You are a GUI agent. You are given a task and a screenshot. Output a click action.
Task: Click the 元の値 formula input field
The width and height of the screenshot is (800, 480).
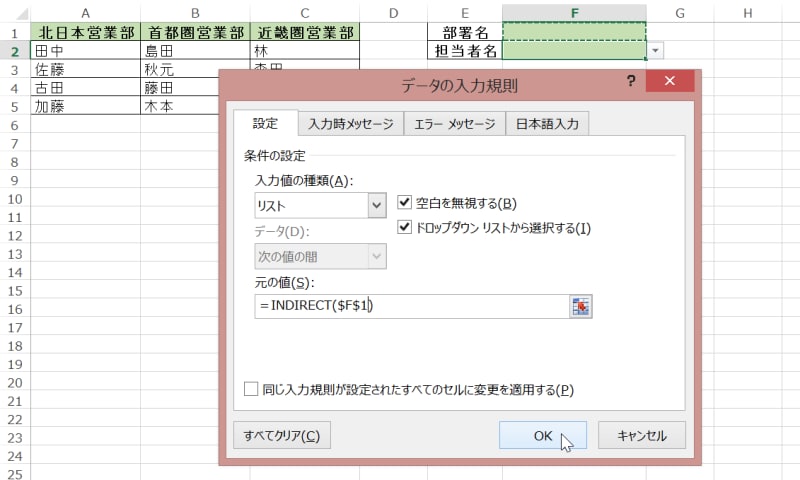412,306
